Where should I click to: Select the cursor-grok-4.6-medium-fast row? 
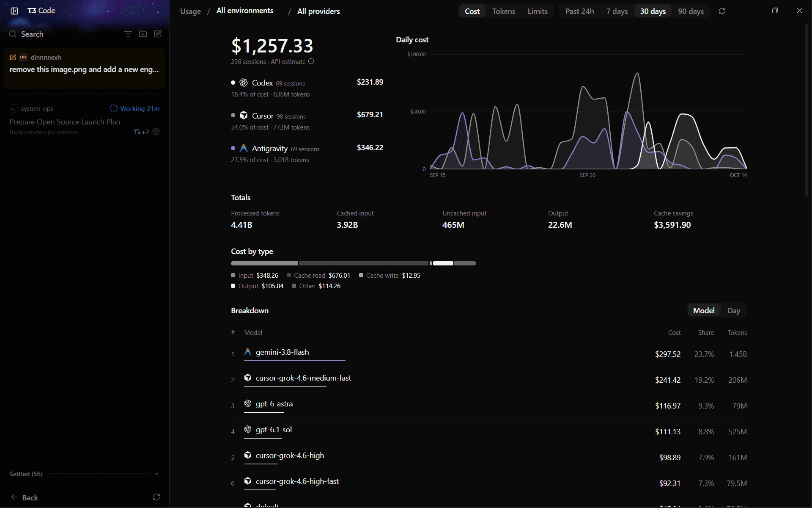(489, 380)
